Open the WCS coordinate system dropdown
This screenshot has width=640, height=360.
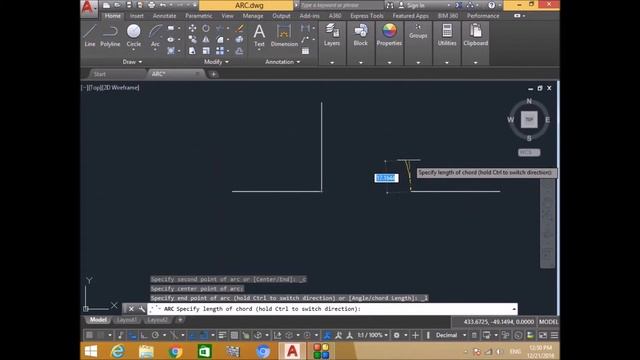[529, 152]
